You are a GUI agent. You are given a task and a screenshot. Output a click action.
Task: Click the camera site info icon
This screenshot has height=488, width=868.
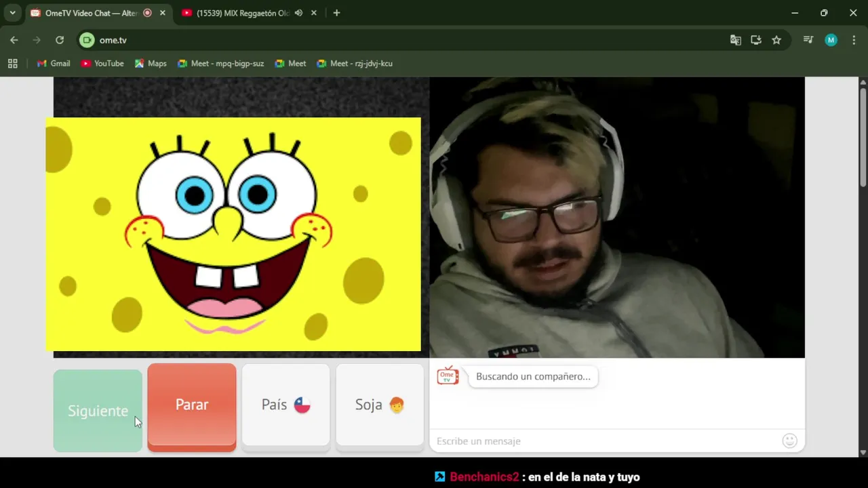click(x=87, y=40)
